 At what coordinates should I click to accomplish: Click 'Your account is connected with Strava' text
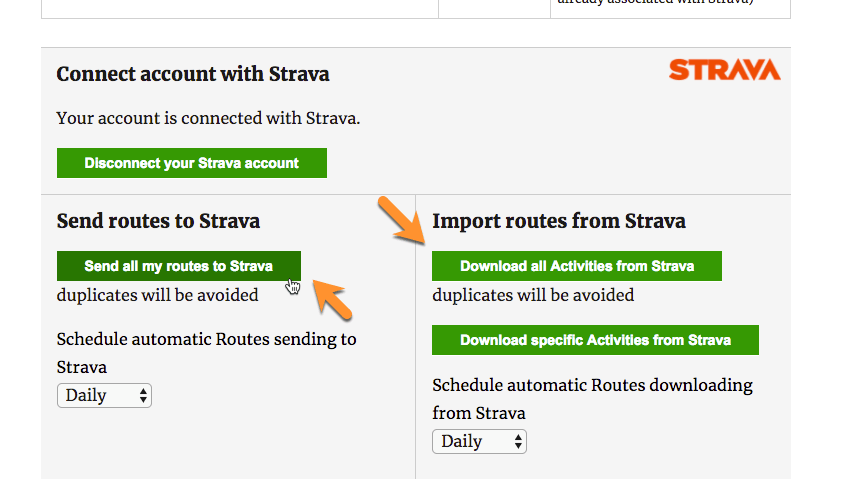point(208,118)
